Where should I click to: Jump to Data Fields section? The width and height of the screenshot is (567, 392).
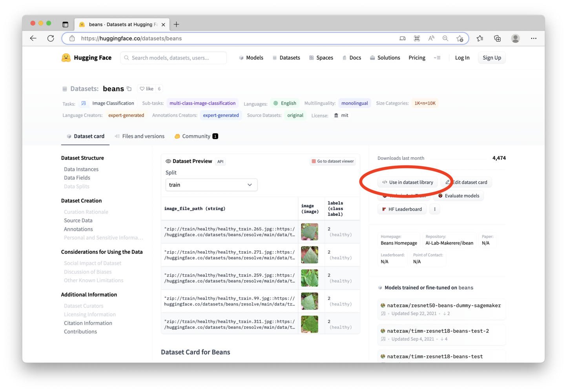click(x=77, y=178)
